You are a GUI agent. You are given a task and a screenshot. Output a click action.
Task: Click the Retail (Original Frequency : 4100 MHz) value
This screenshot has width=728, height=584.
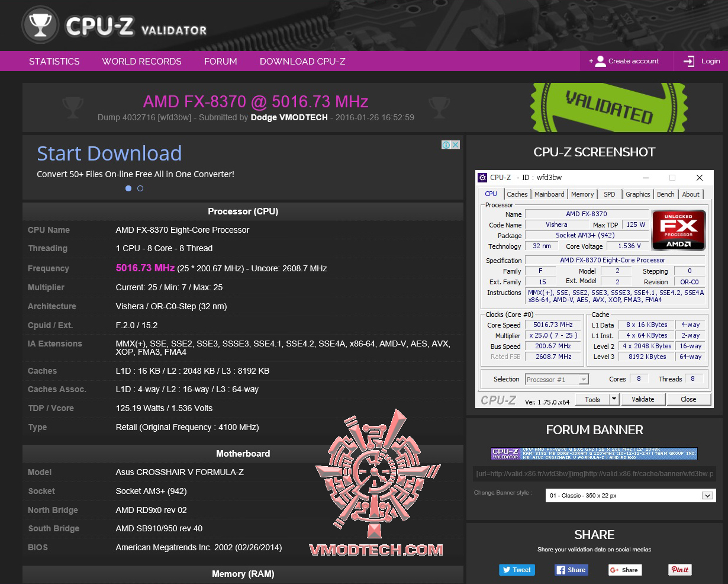188,427
